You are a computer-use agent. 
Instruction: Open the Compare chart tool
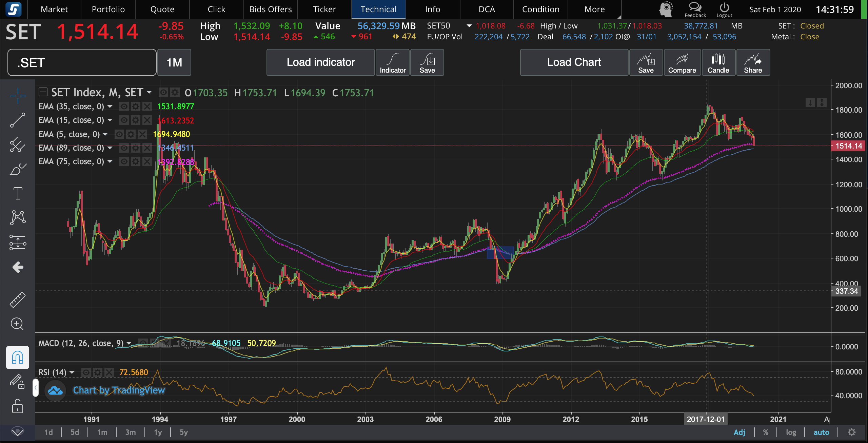coord(682,62)
